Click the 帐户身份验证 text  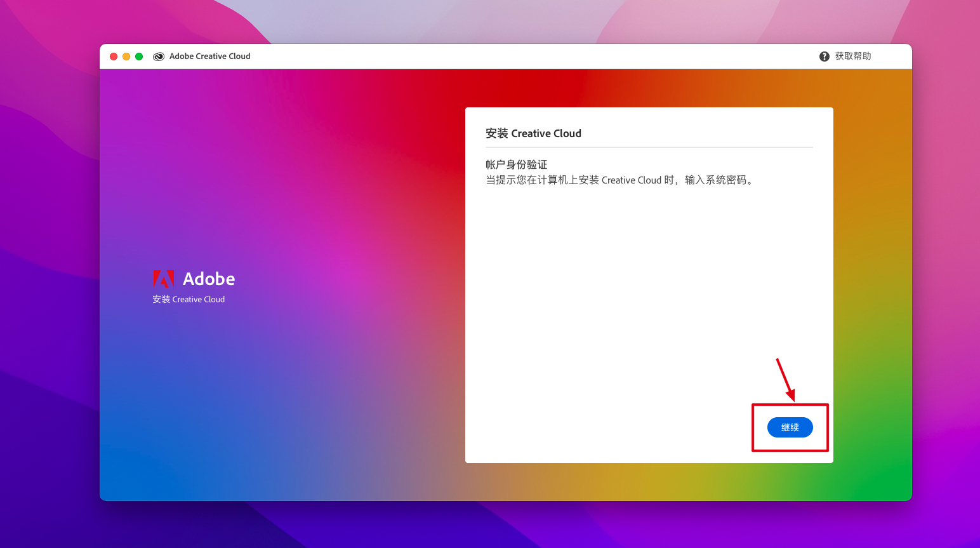pos(516,164)
